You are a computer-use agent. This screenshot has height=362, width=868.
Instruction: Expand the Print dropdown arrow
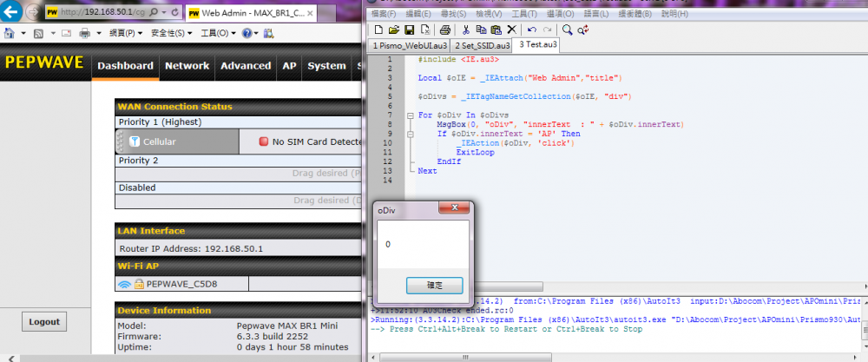tap(99, 33)
